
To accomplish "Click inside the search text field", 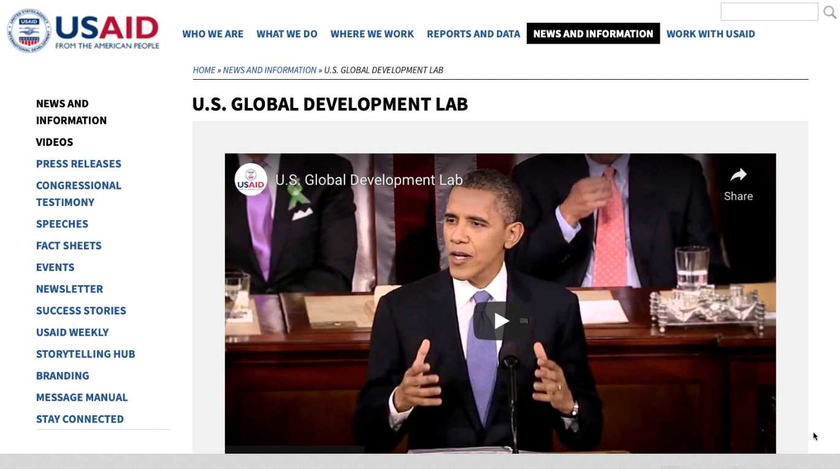I will click(768, 12).
